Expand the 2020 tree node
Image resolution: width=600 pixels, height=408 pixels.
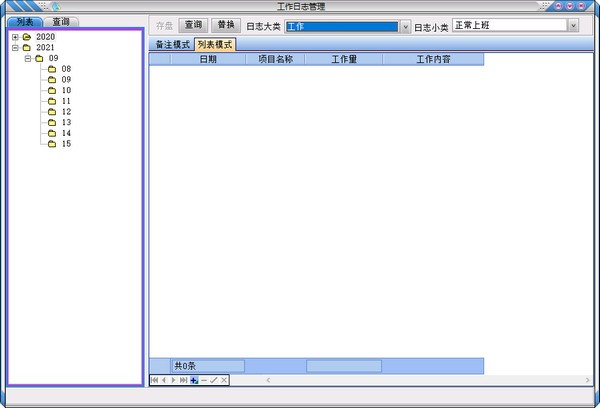pyautogui.click(x=15, y=37)
